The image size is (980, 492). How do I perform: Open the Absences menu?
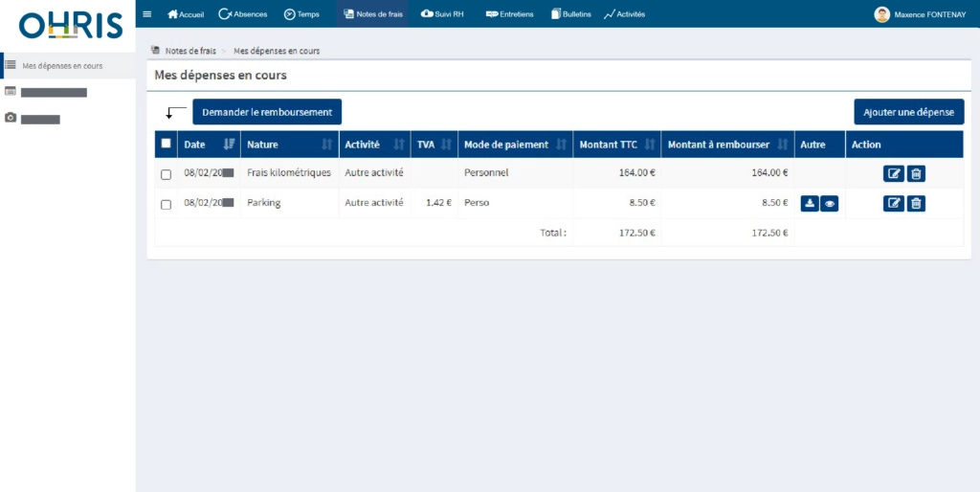tap(243, 14)
